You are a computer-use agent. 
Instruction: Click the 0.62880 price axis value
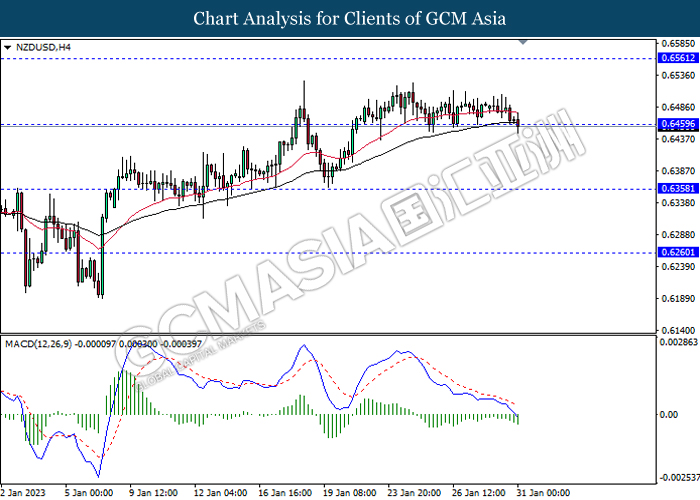pos(679,235)
